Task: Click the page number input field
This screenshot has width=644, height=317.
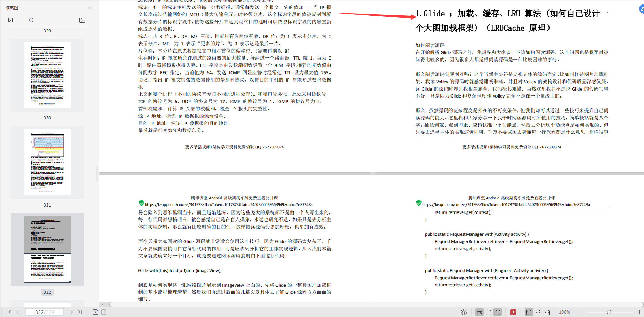Action: (x=45, y=312)
